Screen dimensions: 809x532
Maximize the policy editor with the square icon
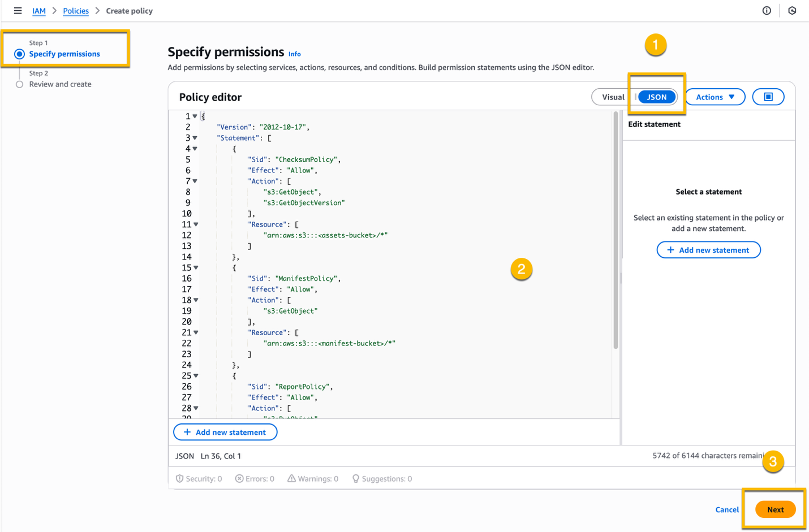pyautogui.click(x=768, y=96)
